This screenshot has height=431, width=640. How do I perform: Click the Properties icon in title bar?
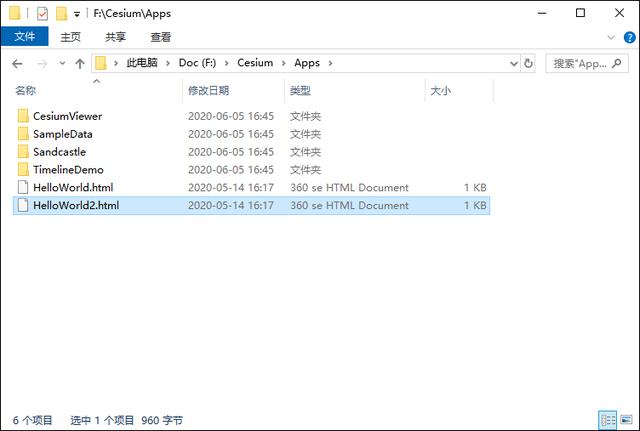(42, 13)
